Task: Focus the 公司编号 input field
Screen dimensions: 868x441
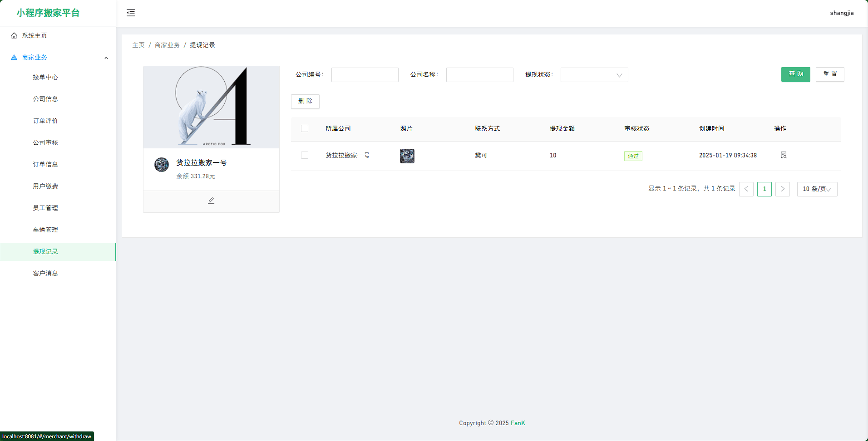Action: pos(365,75)
